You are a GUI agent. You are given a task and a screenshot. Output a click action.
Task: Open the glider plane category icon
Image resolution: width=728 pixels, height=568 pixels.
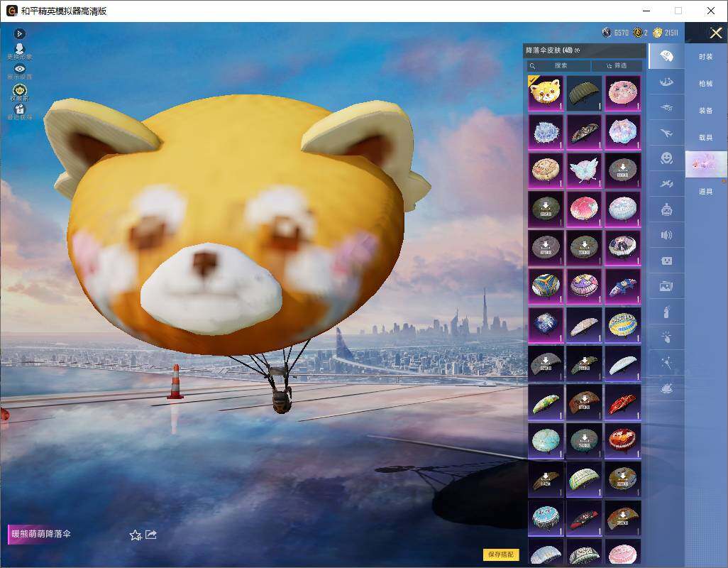point(667,185)
